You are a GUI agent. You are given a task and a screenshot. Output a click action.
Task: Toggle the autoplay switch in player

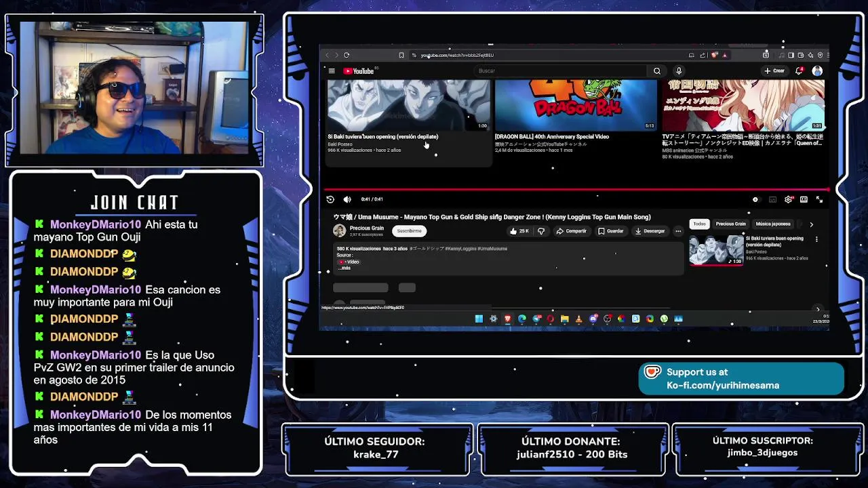755,199
